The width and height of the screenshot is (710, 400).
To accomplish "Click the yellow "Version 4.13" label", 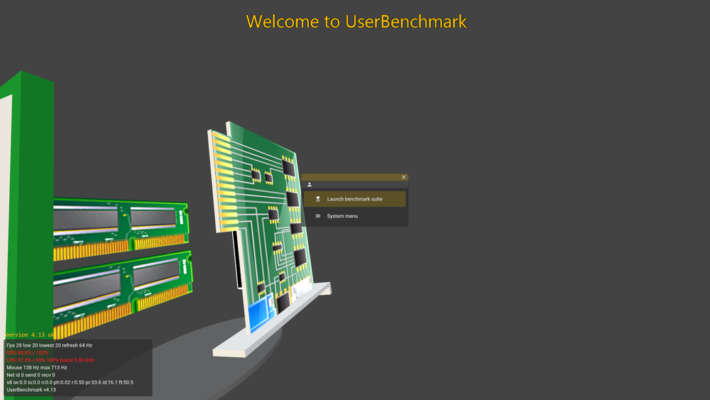I will click(29, 335).
